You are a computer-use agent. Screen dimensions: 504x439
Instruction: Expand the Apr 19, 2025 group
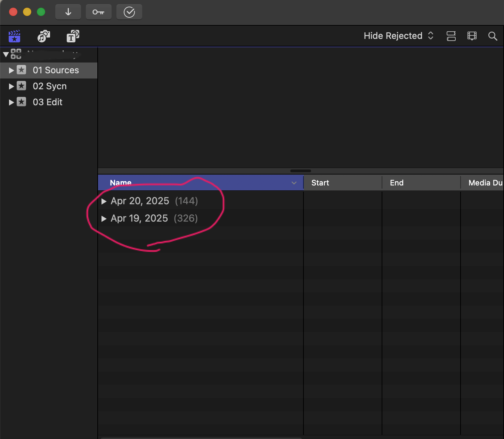pyautogui.click(x=104, y=219)
